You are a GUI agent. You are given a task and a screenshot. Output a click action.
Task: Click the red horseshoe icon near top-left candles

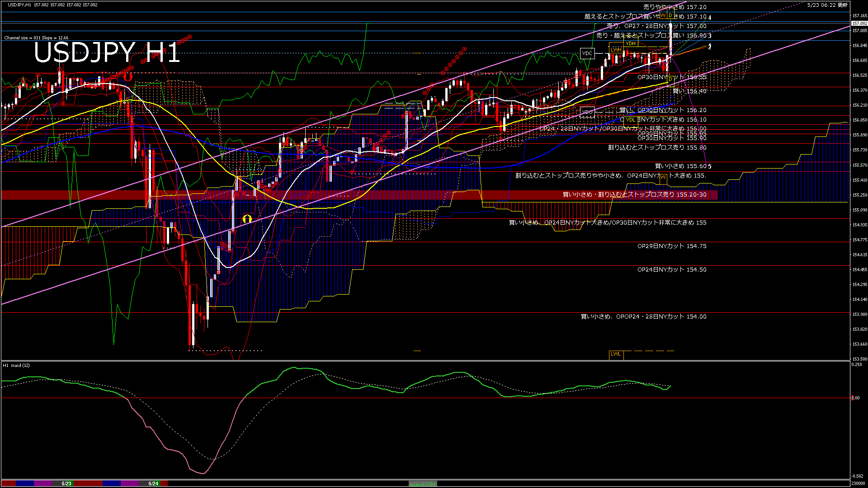pos(128,77)
